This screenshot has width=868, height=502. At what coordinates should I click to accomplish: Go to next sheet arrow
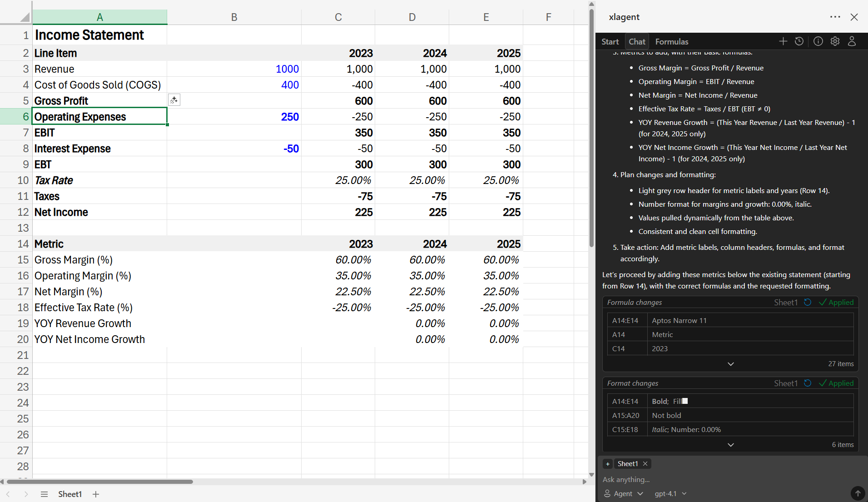[26, 494]
